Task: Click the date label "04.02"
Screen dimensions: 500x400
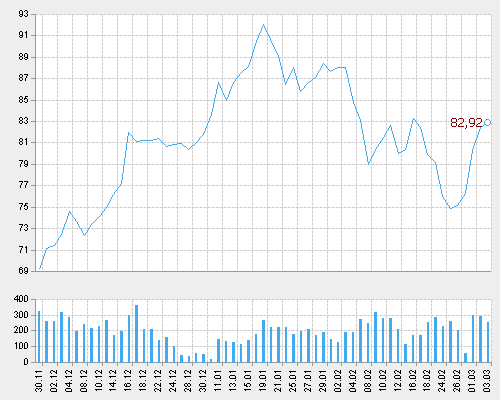Action: click(x=353, y=380)
